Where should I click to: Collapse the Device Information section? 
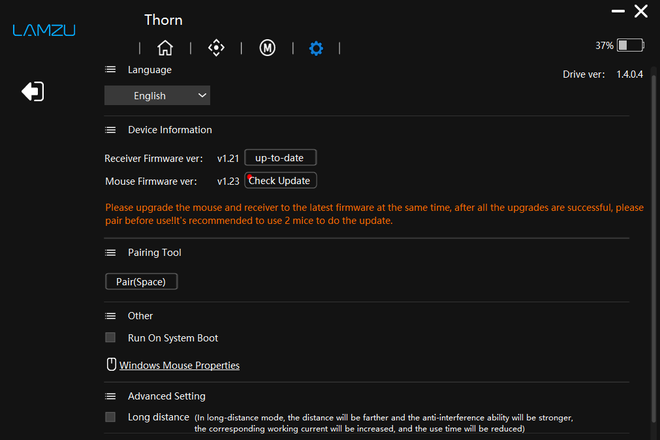pos(111,130)
